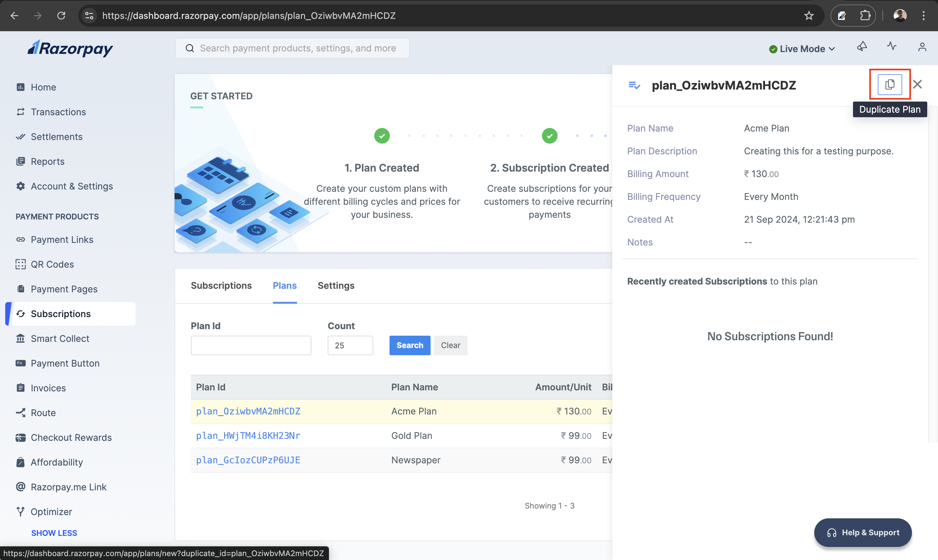Click the Plan Name column header
Screen dimensions: 938x560
(415, 387)
